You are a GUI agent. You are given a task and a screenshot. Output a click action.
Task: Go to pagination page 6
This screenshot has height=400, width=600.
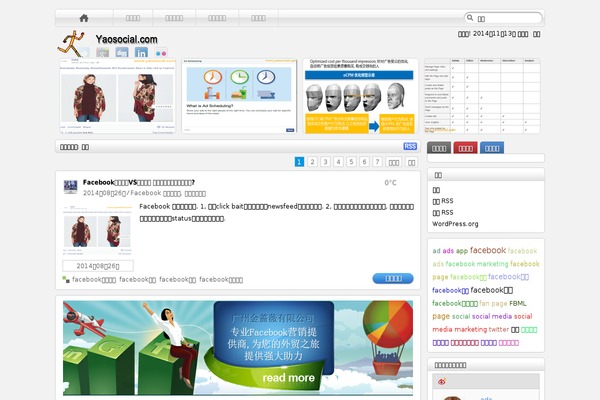(364, 162)
